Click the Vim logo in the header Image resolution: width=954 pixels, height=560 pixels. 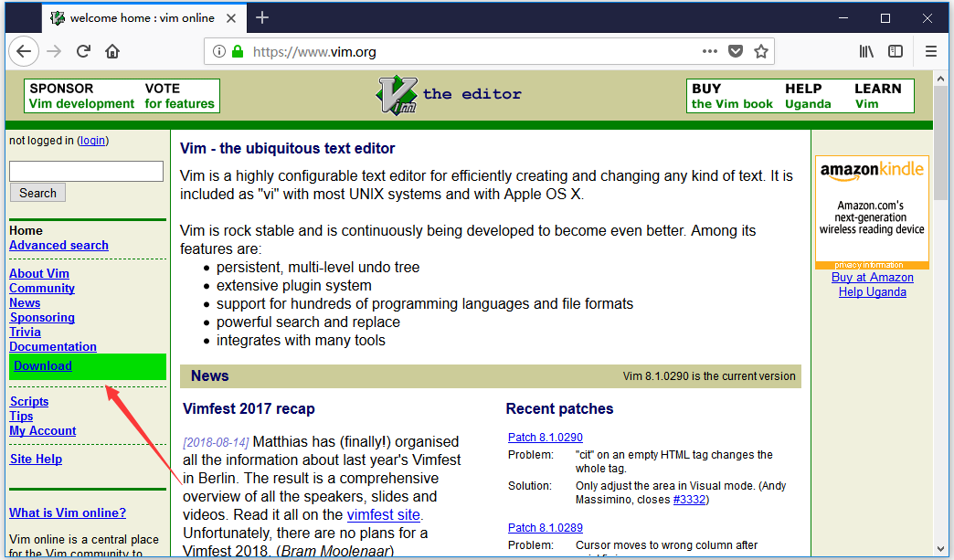coord(397,95)
